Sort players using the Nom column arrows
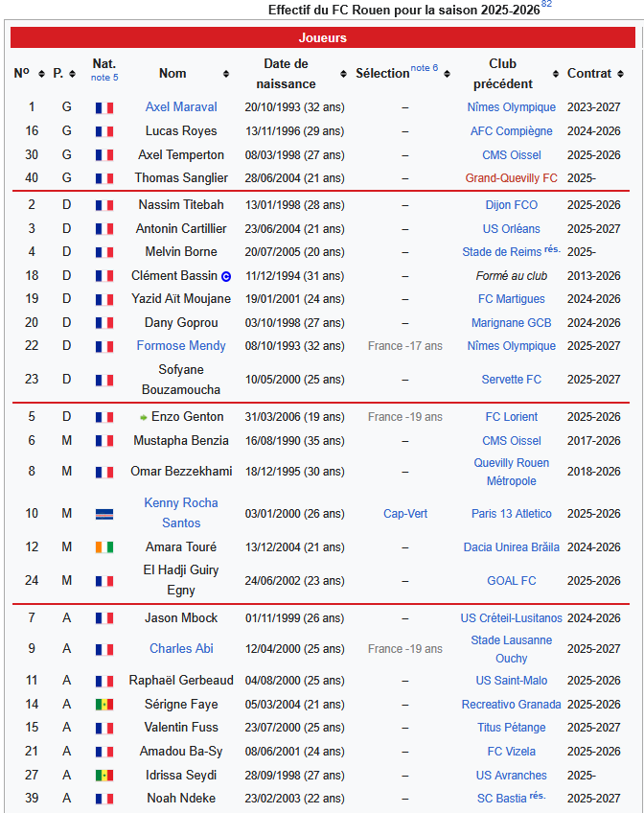This screenshot has width=644, height=813. click(x=226, y=74)
